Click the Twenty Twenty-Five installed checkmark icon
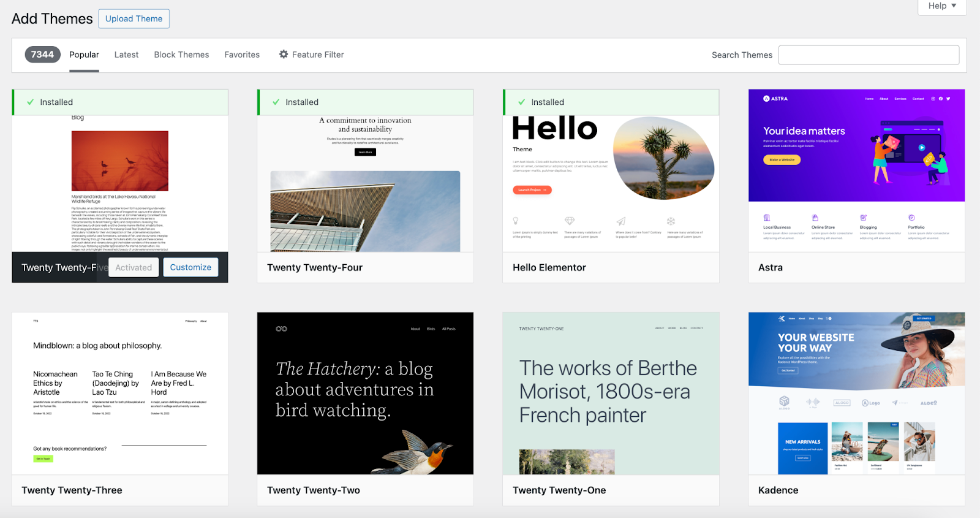Screen dimensions: 980x518 pyautogui.click(x=30, y=102)
